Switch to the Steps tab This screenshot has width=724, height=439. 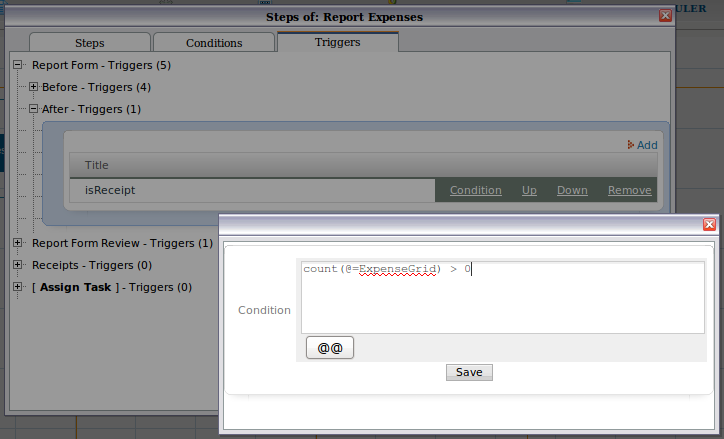90,43
